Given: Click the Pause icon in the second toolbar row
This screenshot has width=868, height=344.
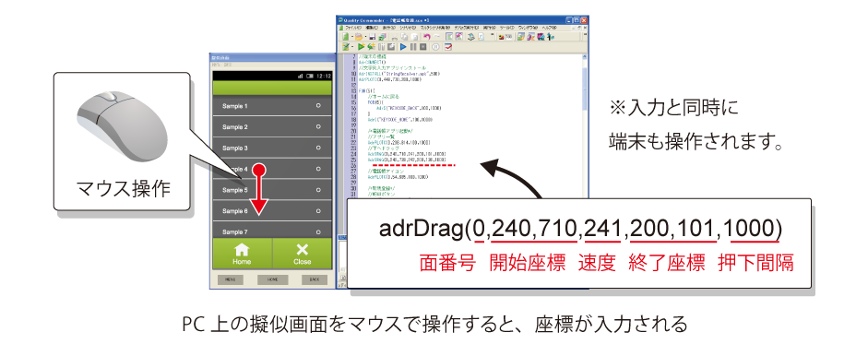Looking at the screenshot, I should click(413, 47).
